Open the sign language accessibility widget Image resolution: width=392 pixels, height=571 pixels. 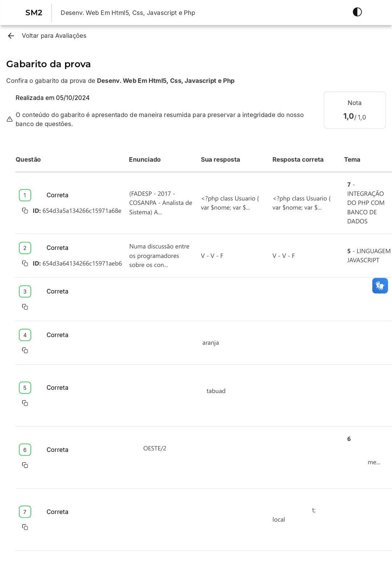click(380, 285)
